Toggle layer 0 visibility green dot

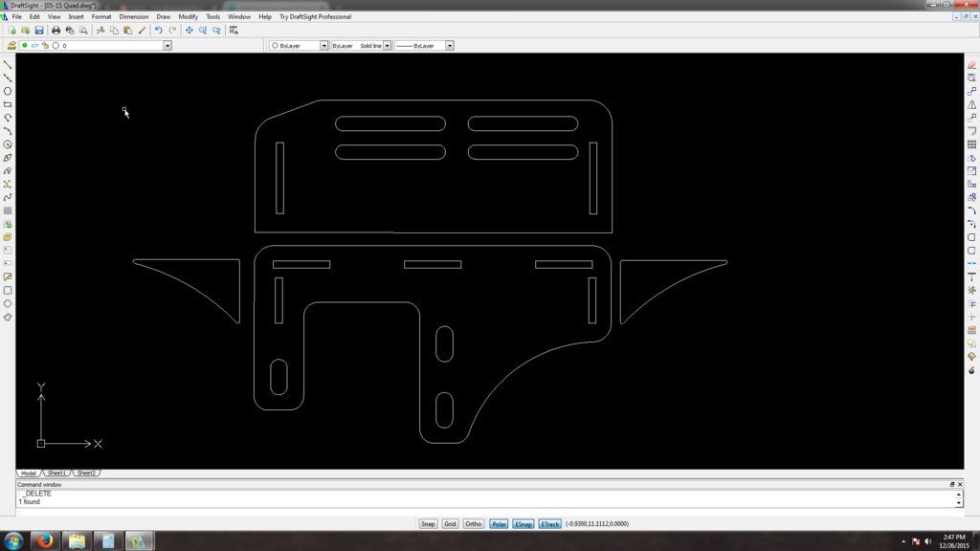tap(25, 46)
